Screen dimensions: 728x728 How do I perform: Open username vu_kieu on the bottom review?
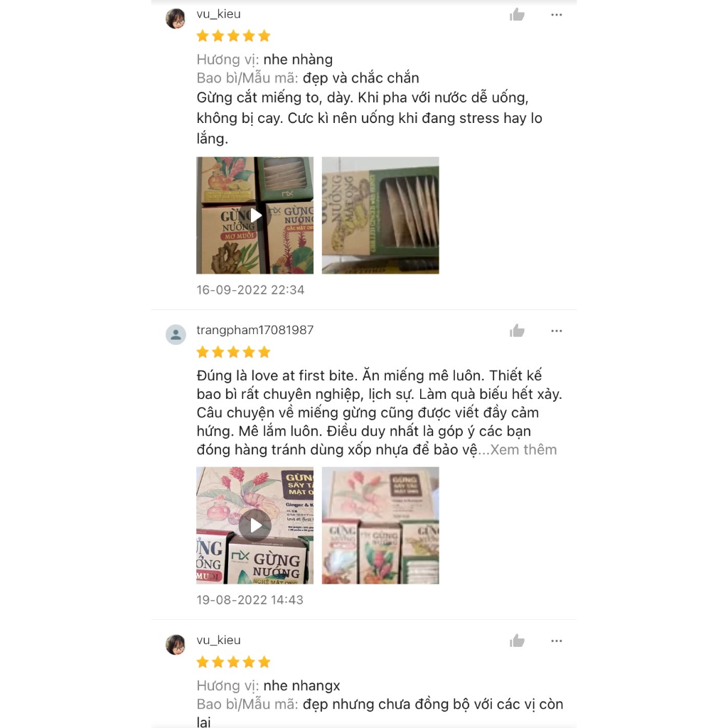point(219,641)
